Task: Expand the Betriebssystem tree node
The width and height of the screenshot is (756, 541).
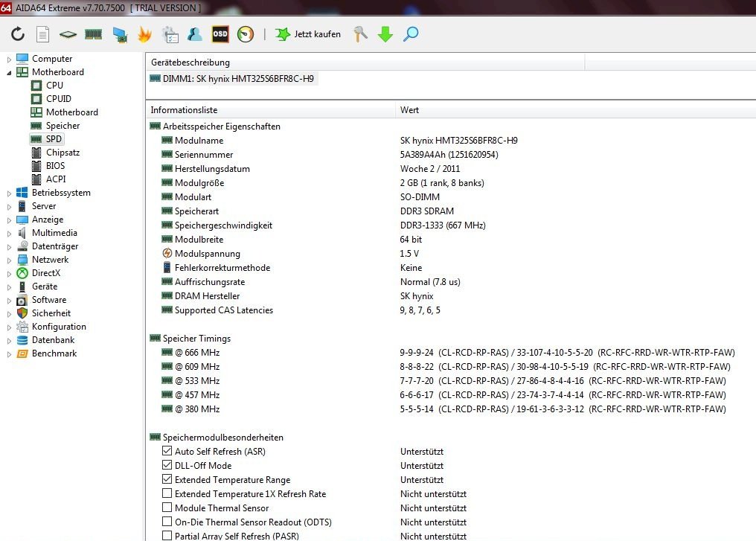Action: tap(9, 193)
